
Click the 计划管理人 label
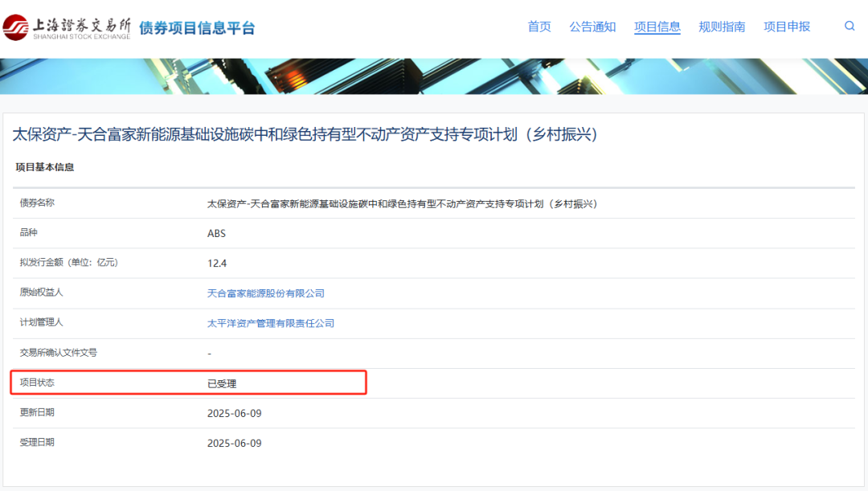tap(42, 322)
